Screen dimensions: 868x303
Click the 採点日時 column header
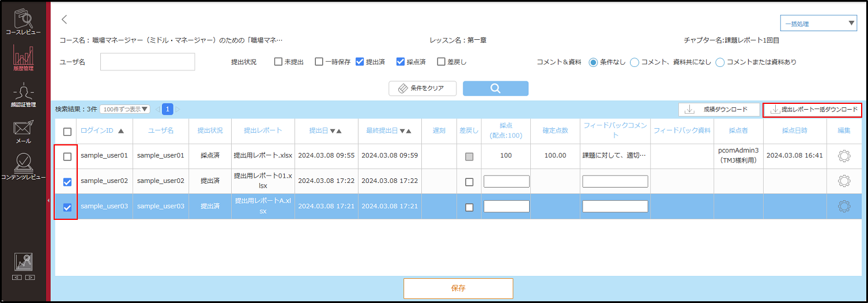click(x=795, y=131)
